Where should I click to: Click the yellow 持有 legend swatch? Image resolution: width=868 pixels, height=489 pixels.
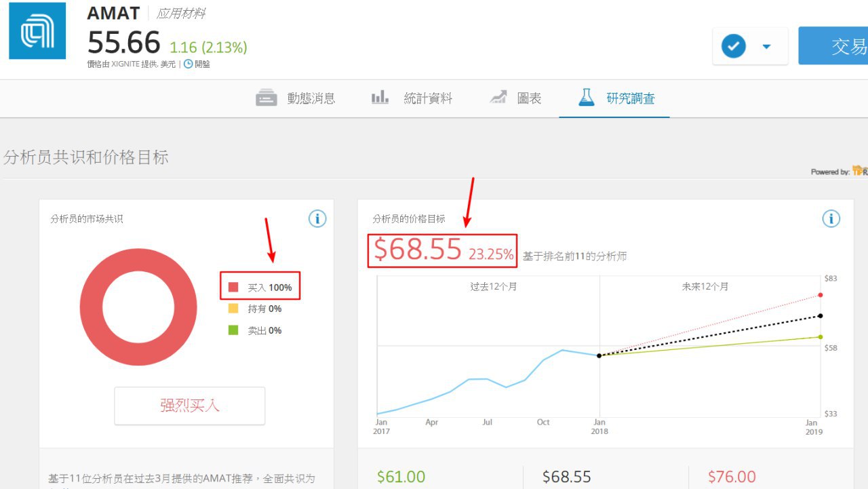233,309
